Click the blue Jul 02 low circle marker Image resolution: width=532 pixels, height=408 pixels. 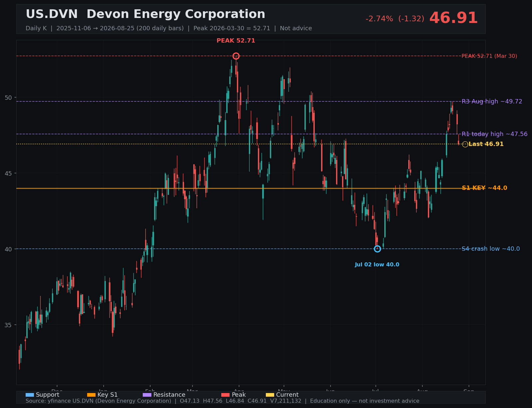coord(377,249)
